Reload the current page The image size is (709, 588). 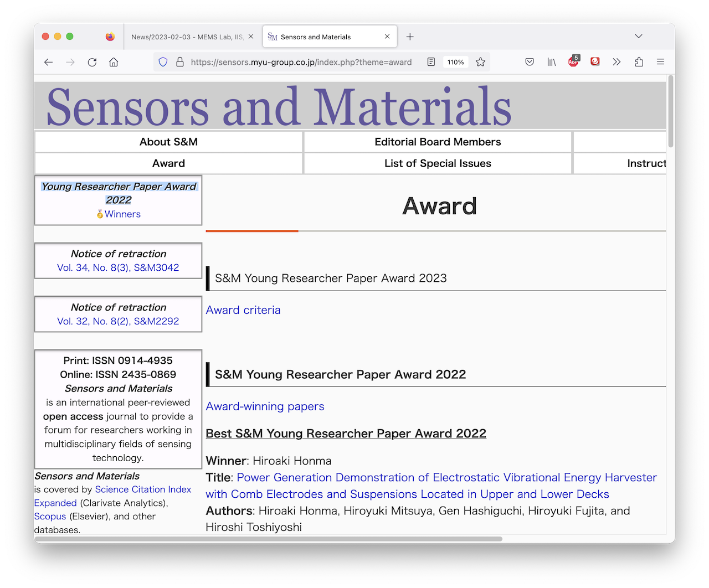(x=92, y=62)
